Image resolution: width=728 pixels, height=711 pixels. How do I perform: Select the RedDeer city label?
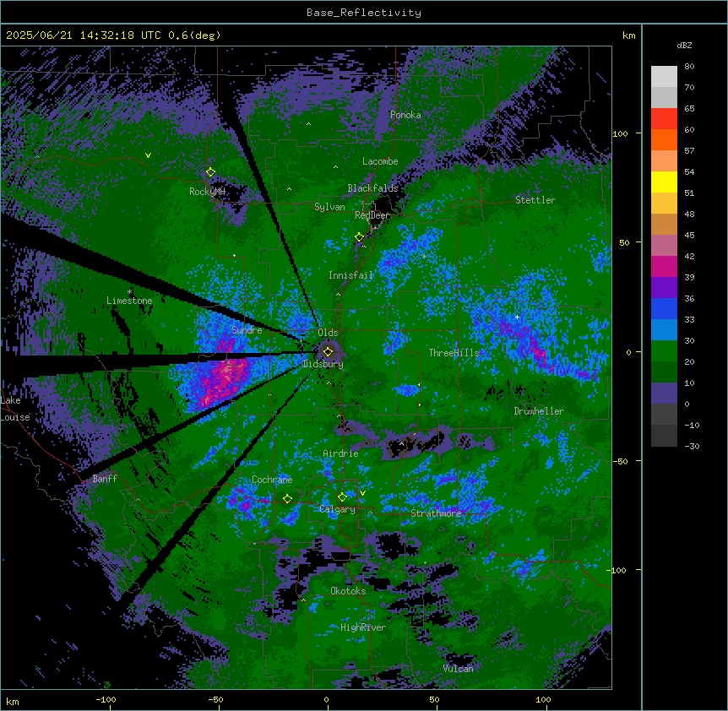[372, 215]
